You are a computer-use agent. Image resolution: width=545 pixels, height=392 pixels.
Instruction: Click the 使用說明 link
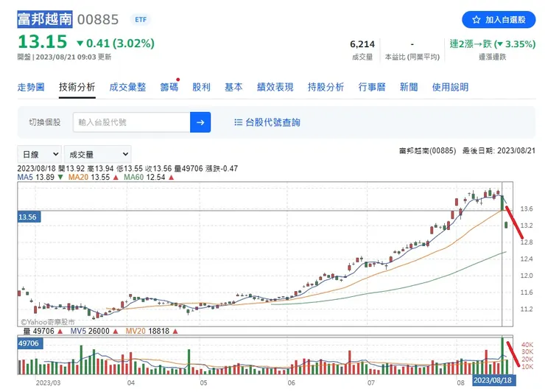[x=450, y=87]
